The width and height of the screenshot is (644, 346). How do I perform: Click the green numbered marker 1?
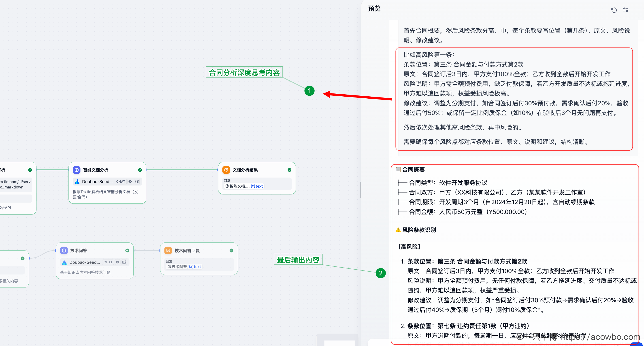click(x=309, y=91)
